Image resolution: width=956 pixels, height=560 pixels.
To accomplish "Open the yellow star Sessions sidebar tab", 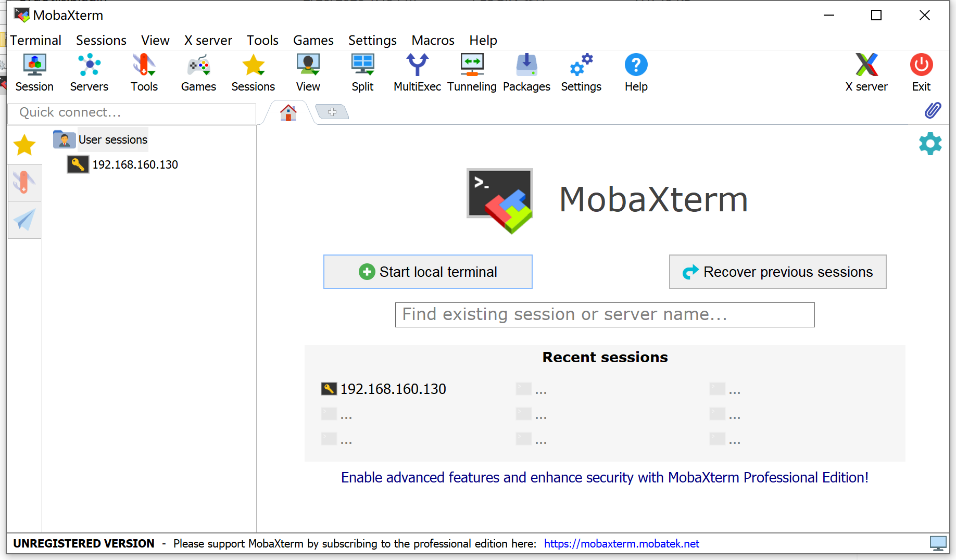I will (x=24, y=145).
